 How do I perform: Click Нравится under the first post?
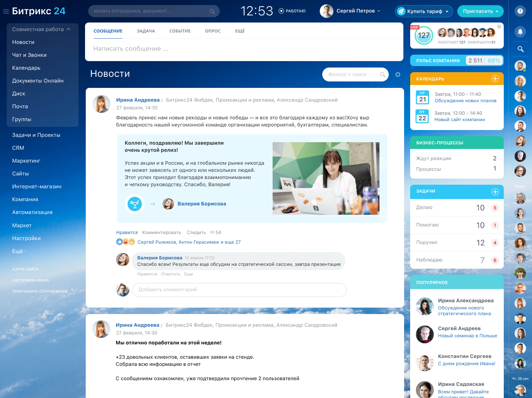pos(127,233)
